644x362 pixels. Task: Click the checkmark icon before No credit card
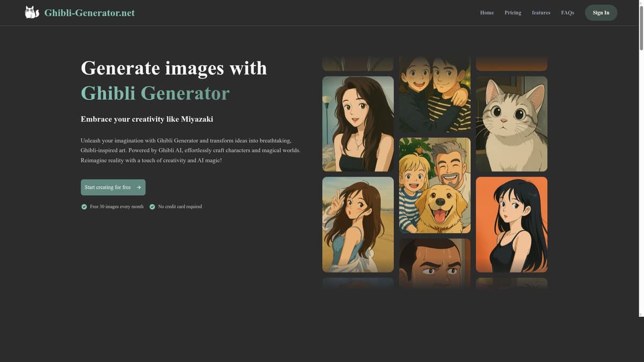[x=151, y=205]
